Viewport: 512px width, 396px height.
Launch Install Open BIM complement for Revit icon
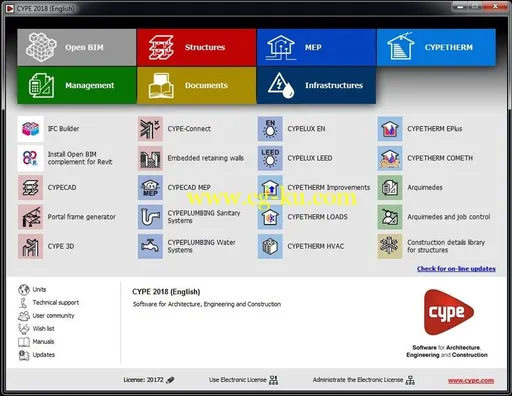click(30, 158)
